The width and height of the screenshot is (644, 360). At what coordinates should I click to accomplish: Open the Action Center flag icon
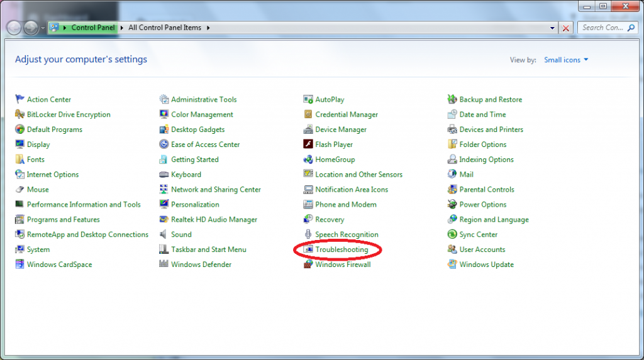(x=19, y=99)
